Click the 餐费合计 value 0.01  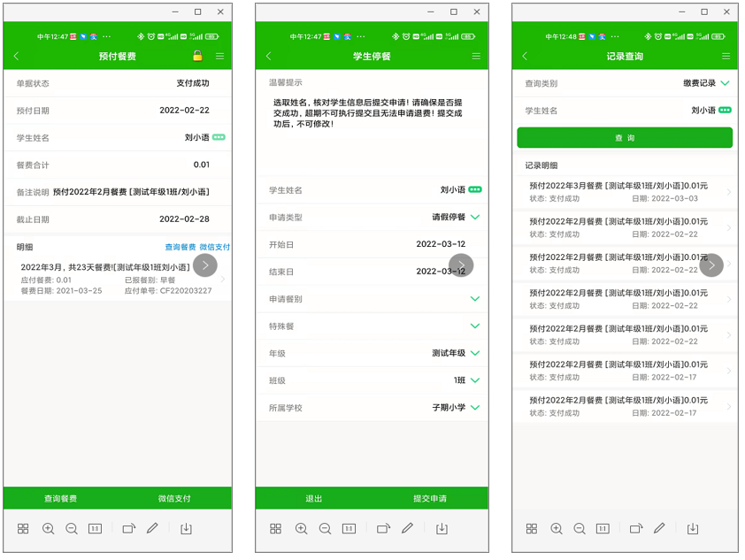pyautogui.click(x=202, y=165)
